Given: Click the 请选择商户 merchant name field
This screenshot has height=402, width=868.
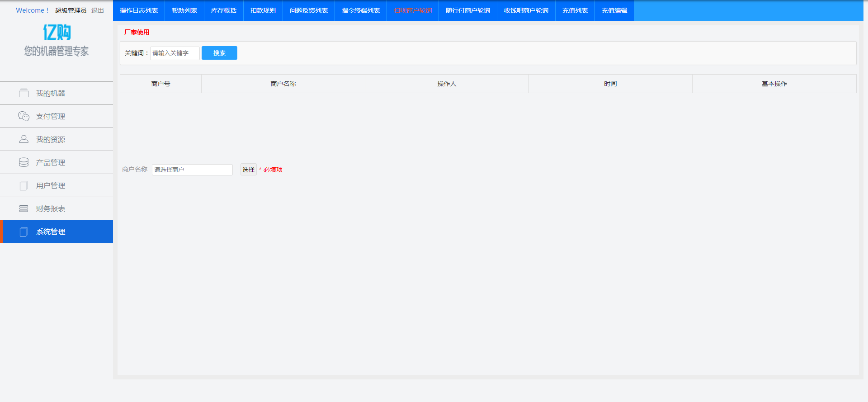Looking at the screenshot, I should coord(192,170).
